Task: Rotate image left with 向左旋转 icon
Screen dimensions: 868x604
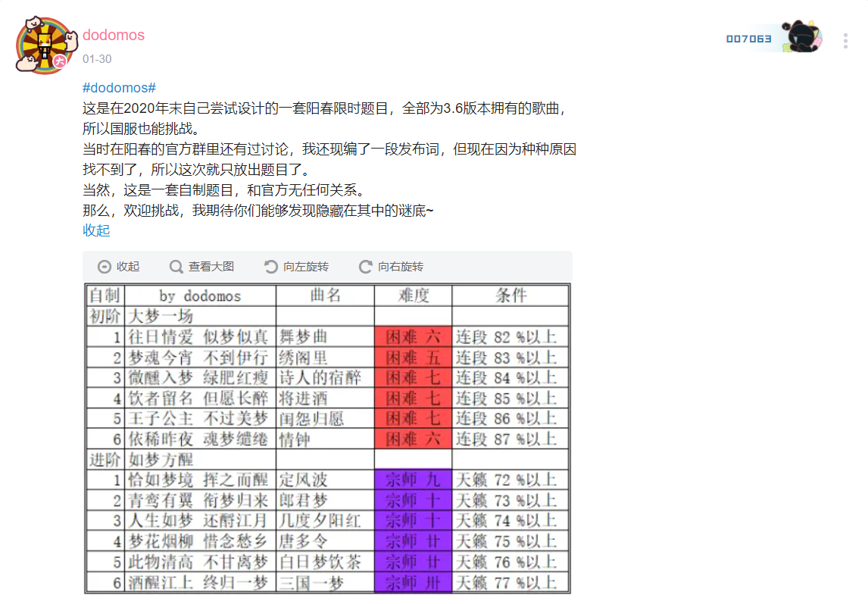Action: [270, 267]
